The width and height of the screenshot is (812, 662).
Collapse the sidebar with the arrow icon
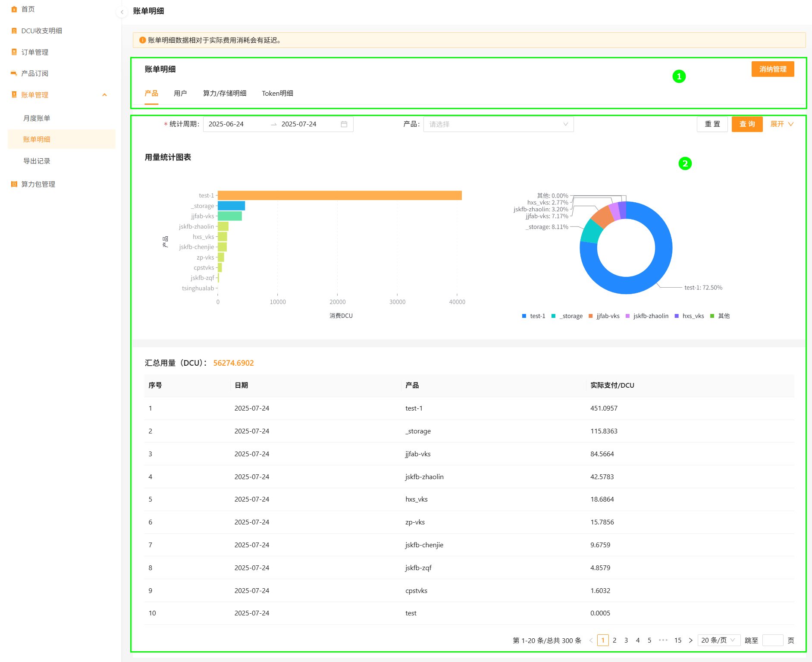pos(122,12)
